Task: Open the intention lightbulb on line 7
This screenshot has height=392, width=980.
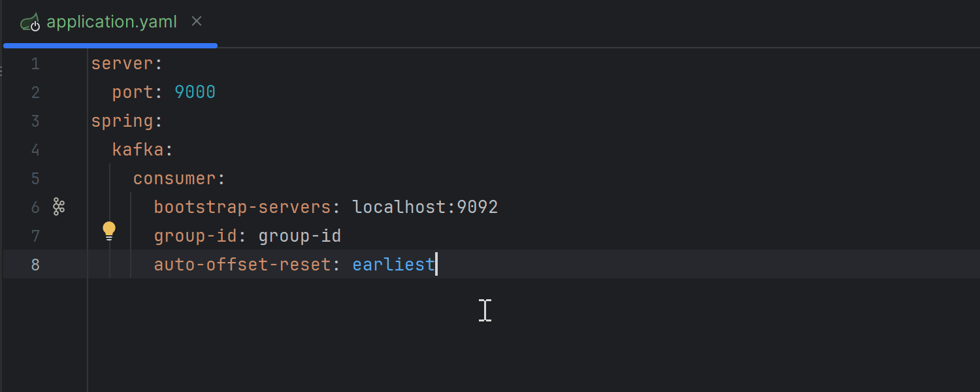Action: [x=108, y=230]
